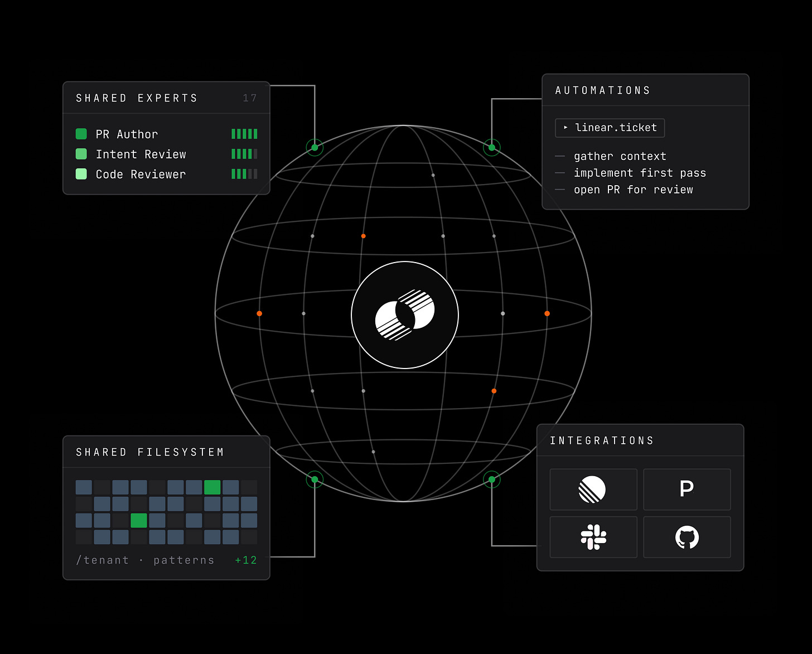Click the orange dot on the globe's lower latitude ring

pyautogui.click(x=494, y=391)
